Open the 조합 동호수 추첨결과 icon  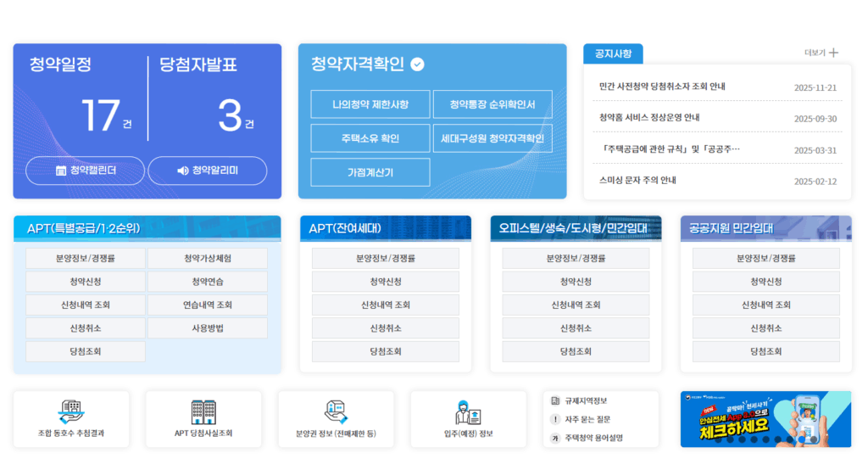click(x=71, y=412)
